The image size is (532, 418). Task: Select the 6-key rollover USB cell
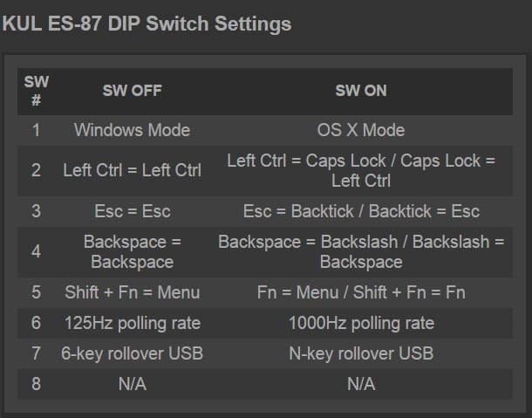pos(132,353)
